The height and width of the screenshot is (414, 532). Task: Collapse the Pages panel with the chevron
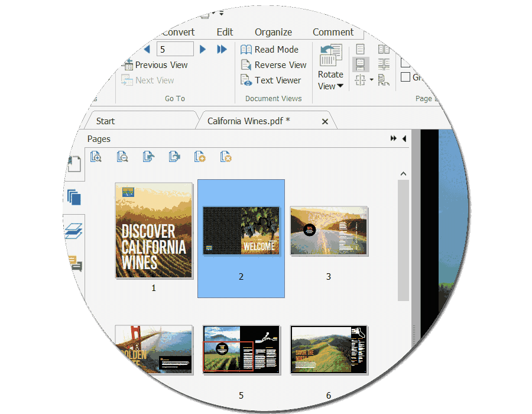[404, 138]
